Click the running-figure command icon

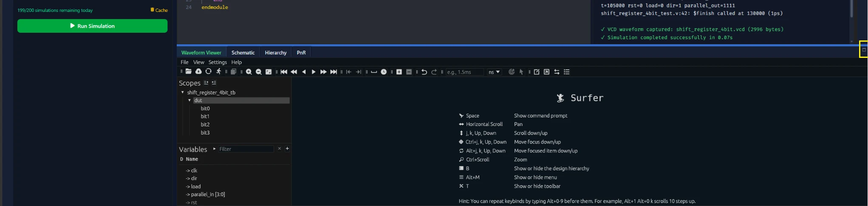tap(218, 72)
